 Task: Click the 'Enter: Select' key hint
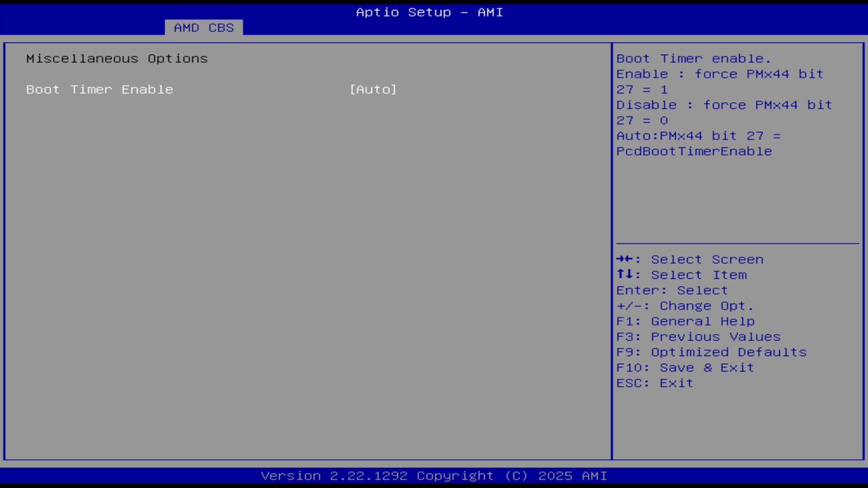pos(672,291)
